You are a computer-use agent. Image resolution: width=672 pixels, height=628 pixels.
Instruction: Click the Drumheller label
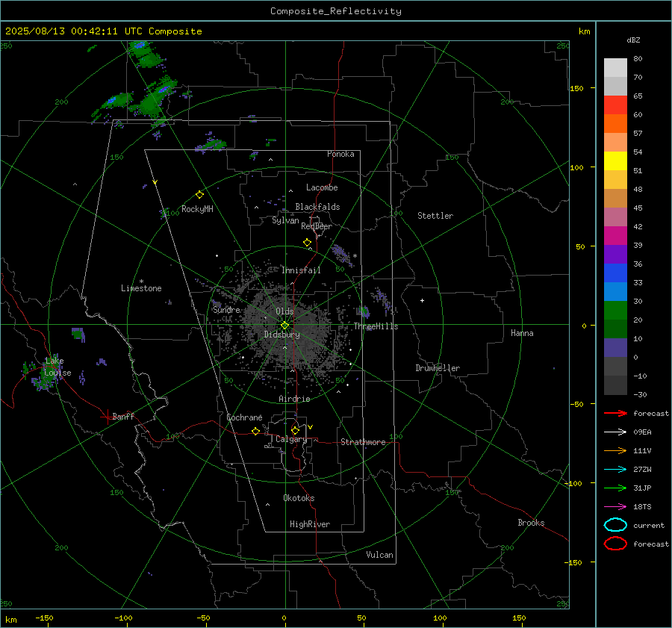[x=438, y=368]
